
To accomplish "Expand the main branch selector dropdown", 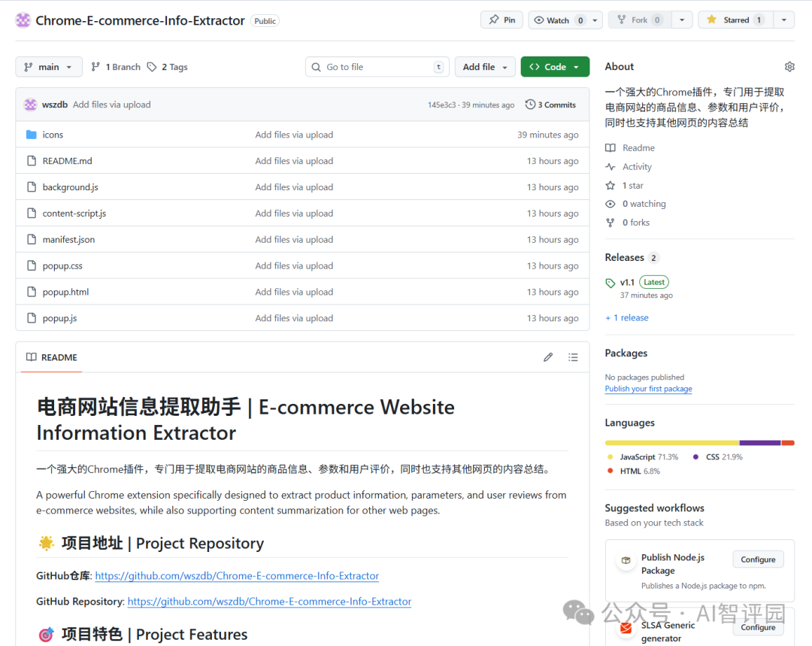I will coord(48,66).
